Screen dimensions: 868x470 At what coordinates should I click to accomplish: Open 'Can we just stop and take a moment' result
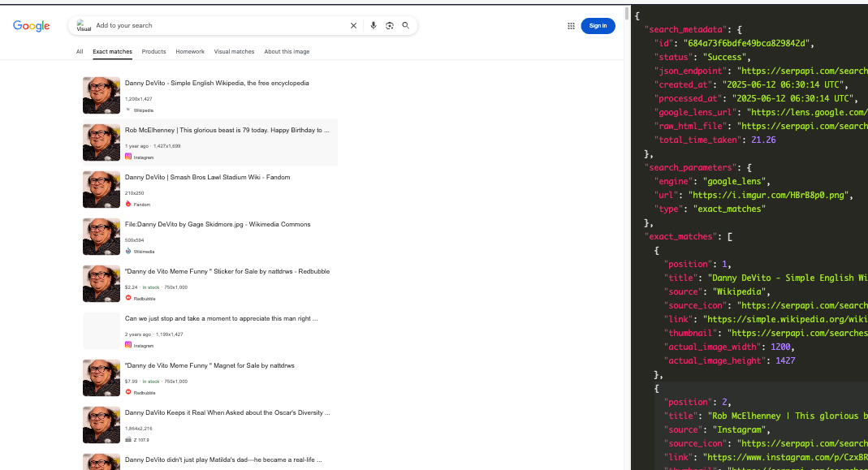(222, 318)
